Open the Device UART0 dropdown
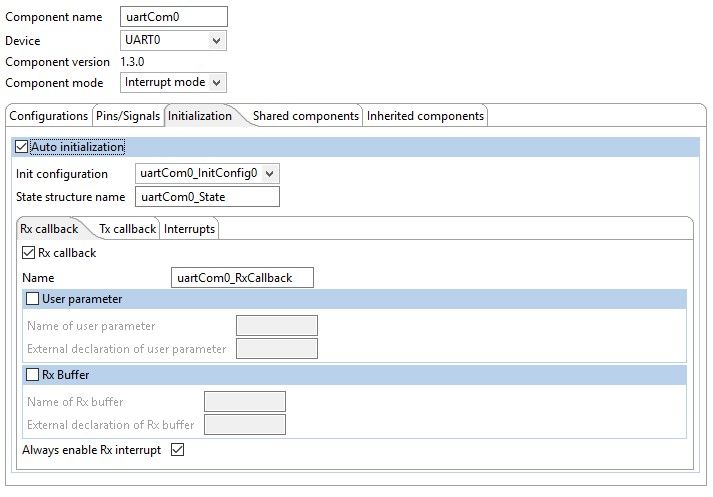 174,41
